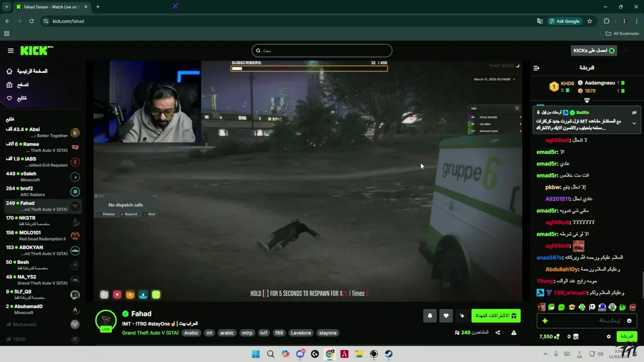
Task: Click Fahad's live avatar below the video
Action: (106, 321)
